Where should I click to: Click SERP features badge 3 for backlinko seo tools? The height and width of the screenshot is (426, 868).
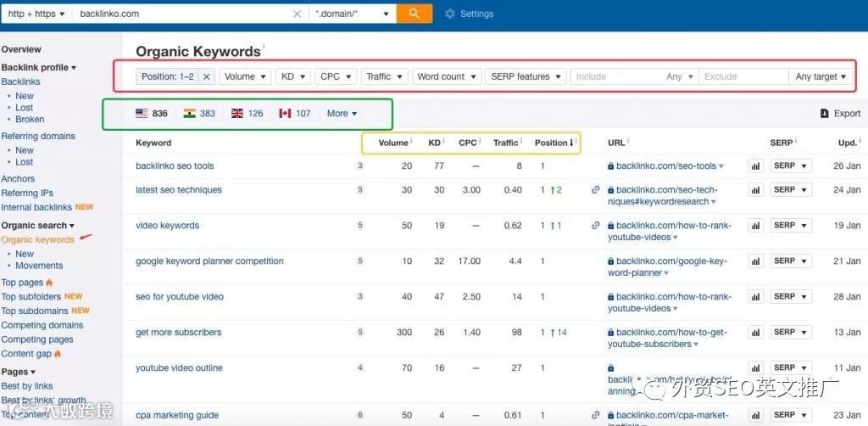[x=360, y=165]
